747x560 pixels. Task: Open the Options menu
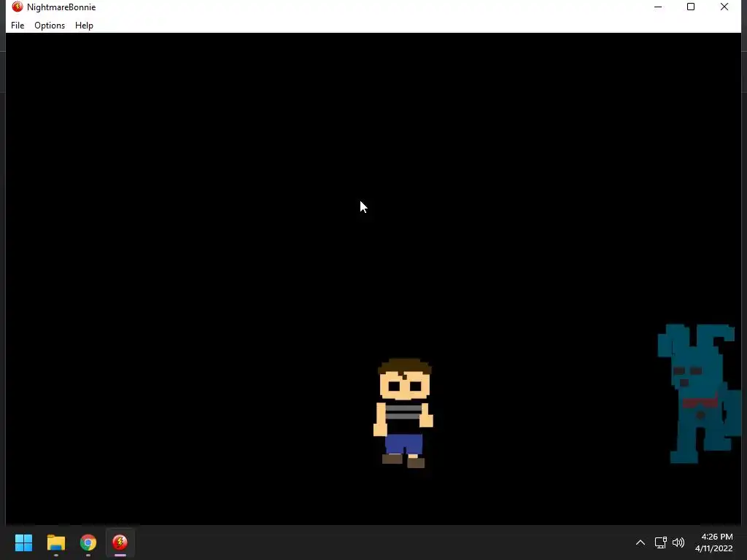coord(50,26)
